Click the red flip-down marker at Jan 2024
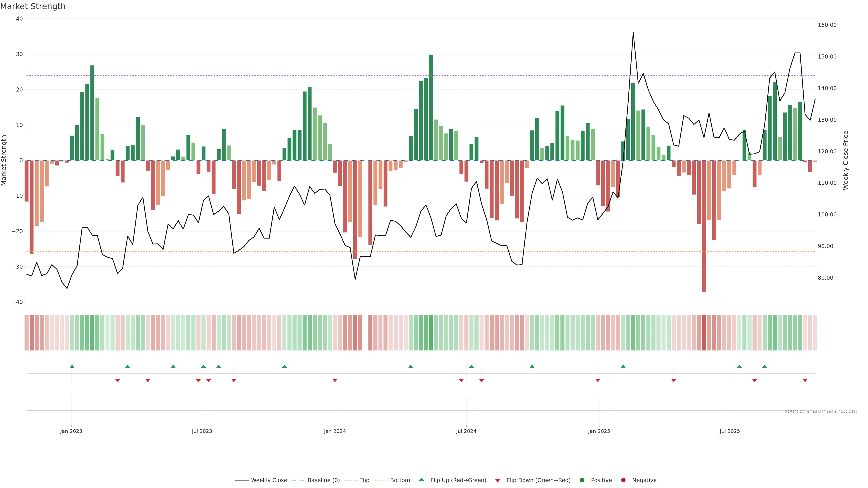Viewport: 868px width, 488px height. point(335,380)
